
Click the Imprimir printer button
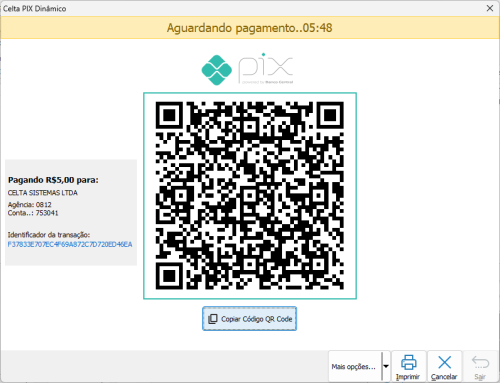click(408, 367)
